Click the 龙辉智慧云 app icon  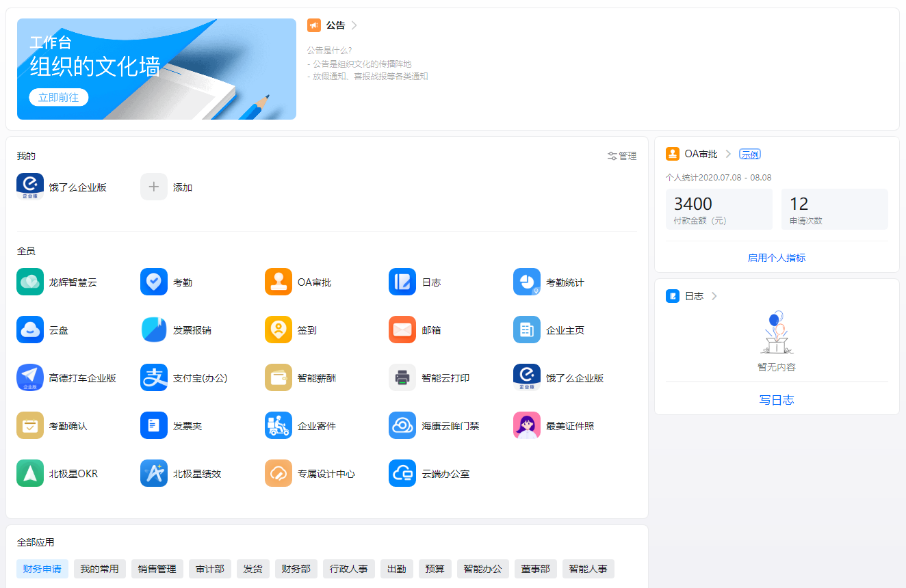(x=30, y=282)
